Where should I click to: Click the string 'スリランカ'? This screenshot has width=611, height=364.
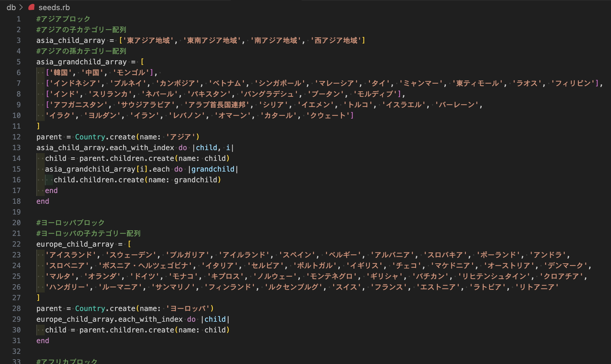pos(110,94)
